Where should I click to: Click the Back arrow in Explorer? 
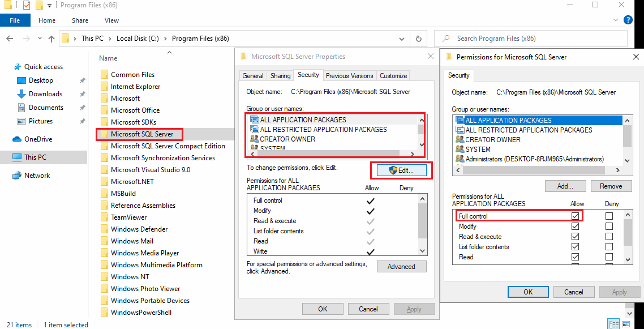11,39
